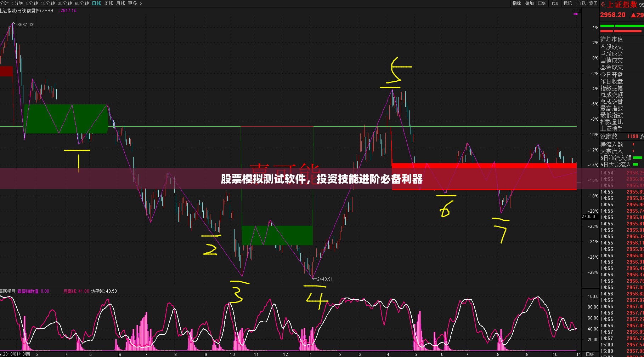Click the 基金成交 row
This screenshot has width=644, height=357.
click(x=622, y=67)
